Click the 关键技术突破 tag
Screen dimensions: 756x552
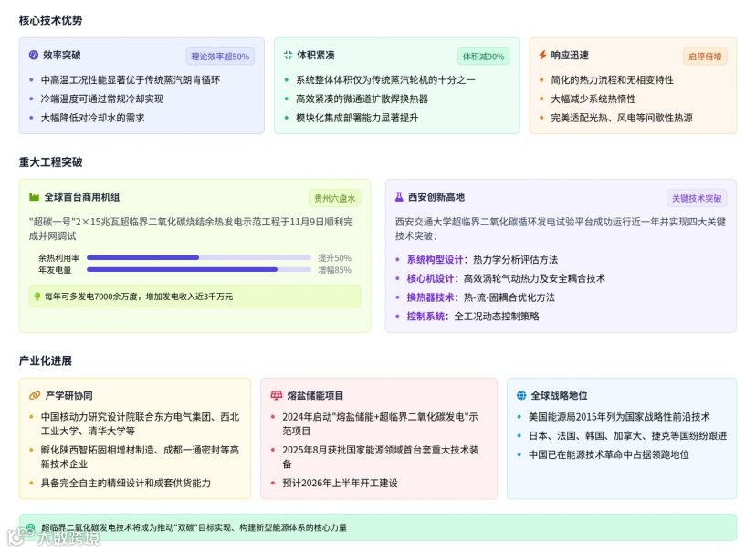pos(697,198)
